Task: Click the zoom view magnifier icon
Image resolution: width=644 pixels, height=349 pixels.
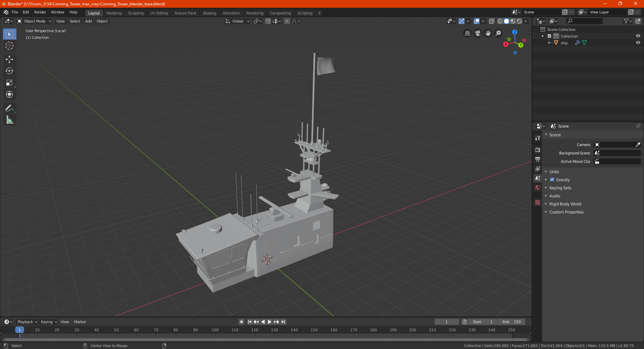Action: click(498, 33)
